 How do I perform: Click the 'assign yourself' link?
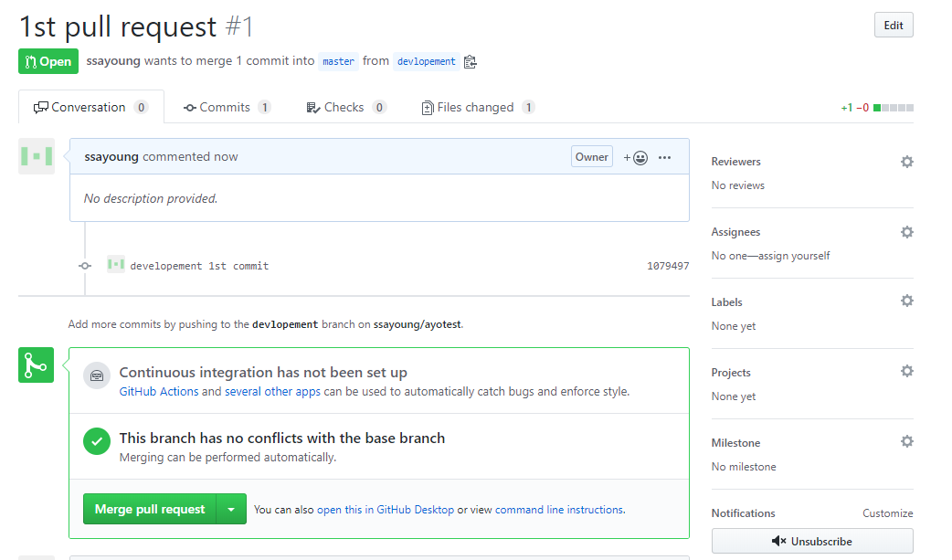pos(794,256)
